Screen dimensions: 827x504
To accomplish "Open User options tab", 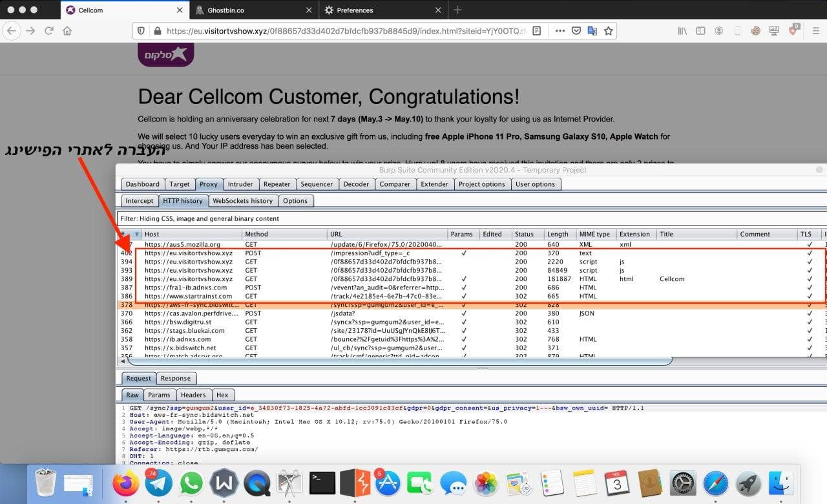I will pyautogui.click(x=535, y=184).
